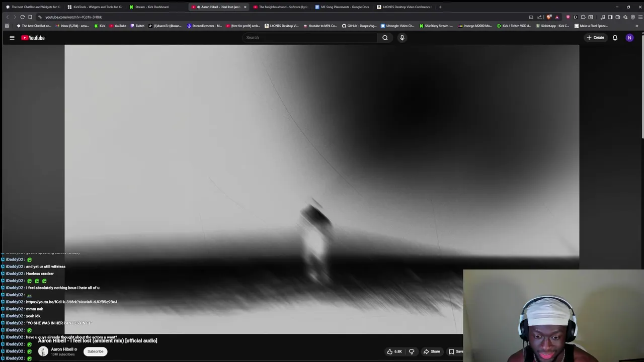644x362 pixels.
Task: Click the magnifier search button
Action: (385, 38)
